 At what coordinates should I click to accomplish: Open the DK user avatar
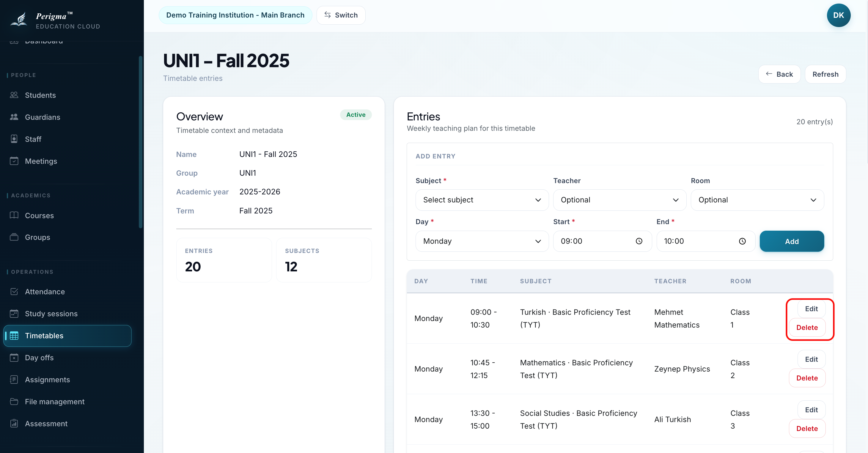tap(838, 15)
